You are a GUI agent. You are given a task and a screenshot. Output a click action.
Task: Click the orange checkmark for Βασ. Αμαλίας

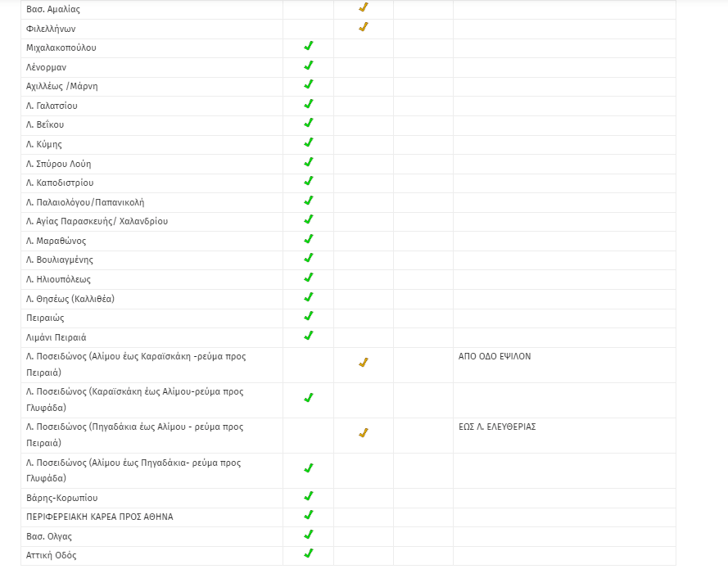(363, 7)
